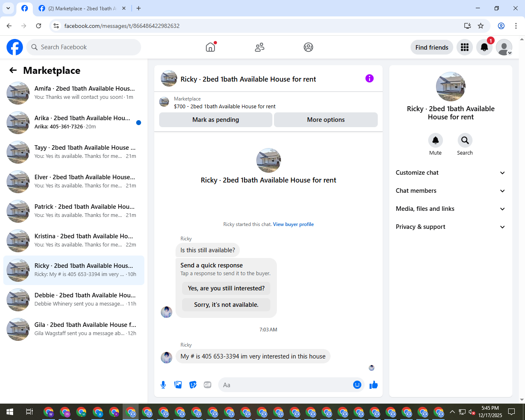Open Gila conversation in list
Screen dimensions: 525x420
coord(74,329)
